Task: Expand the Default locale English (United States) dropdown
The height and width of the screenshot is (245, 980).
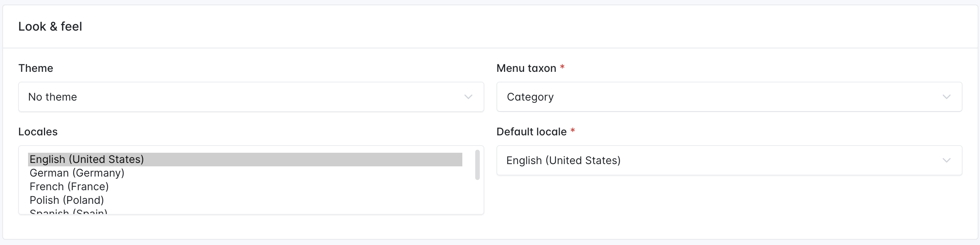Action: [729, 160]
